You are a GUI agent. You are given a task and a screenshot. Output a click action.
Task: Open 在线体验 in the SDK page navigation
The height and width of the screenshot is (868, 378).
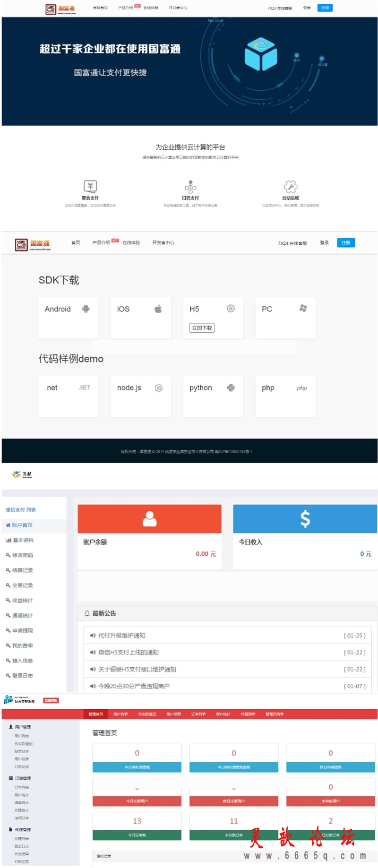click(x=131, y=242)
